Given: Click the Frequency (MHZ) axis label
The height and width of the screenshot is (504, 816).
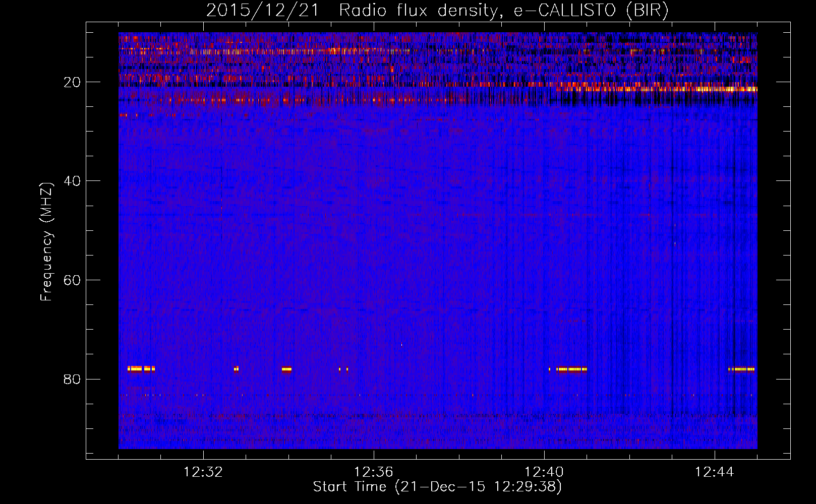Looking at the screenshot, I should pos(46,242).
